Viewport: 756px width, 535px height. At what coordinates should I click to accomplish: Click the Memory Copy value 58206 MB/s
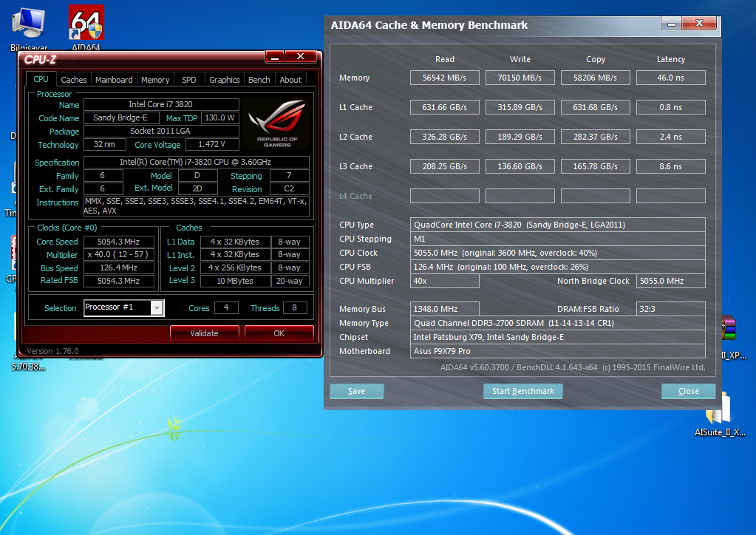596,78
